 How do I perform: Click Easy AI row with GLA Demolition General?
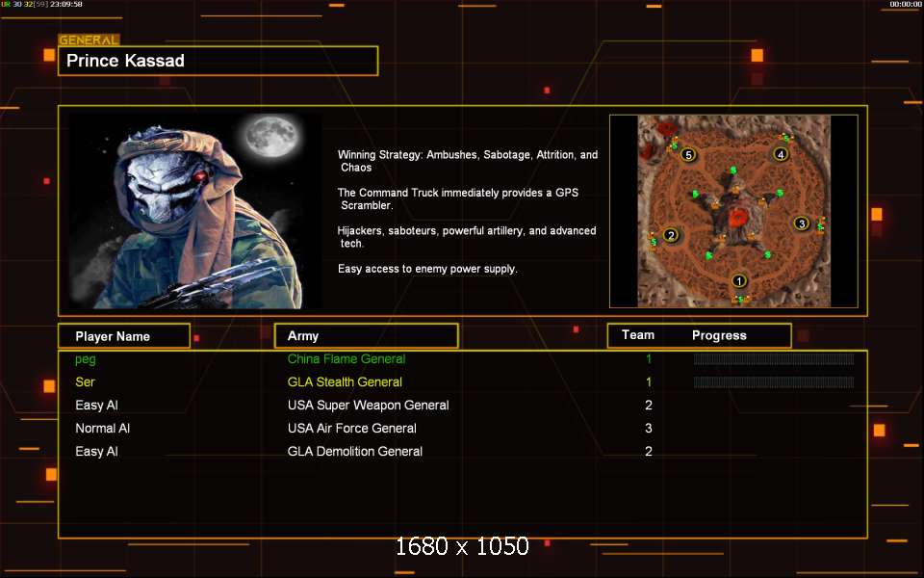[x=463, y=451]
